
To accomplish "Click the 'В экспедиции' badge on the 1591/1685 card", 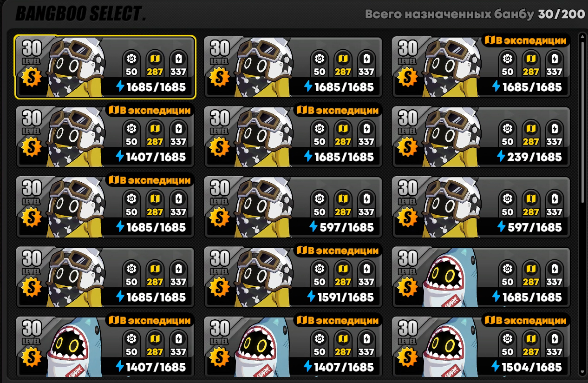I will 338,251.
